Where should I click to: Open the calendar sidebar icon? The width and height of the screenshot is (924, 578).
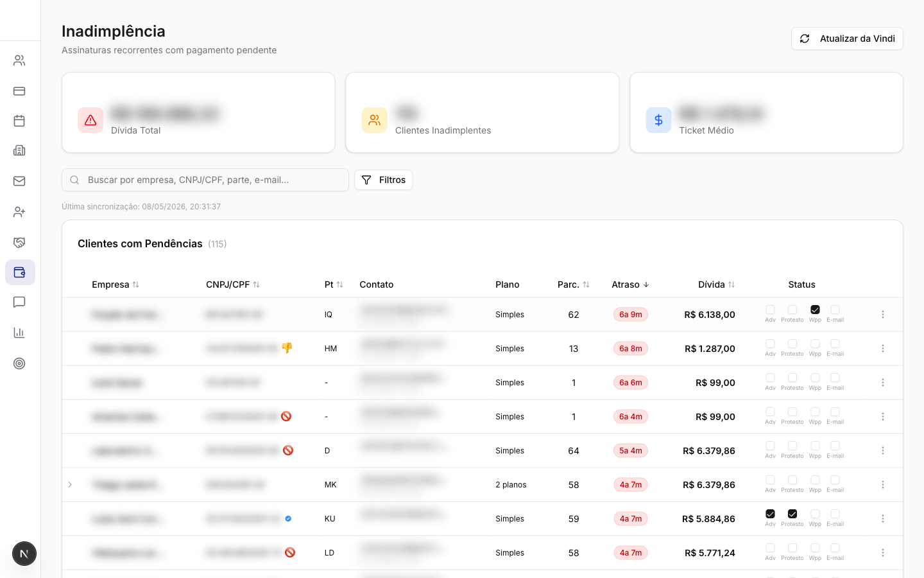click(x=19, y=121)
